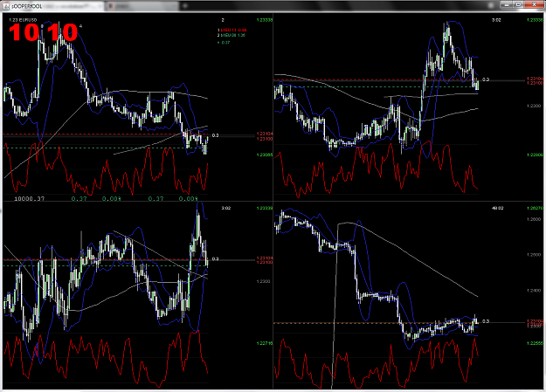Image resolution: width=546 pixels, height=392 pixels.
Task: Click the Java app icon in title bar
Action: [6, 5]
